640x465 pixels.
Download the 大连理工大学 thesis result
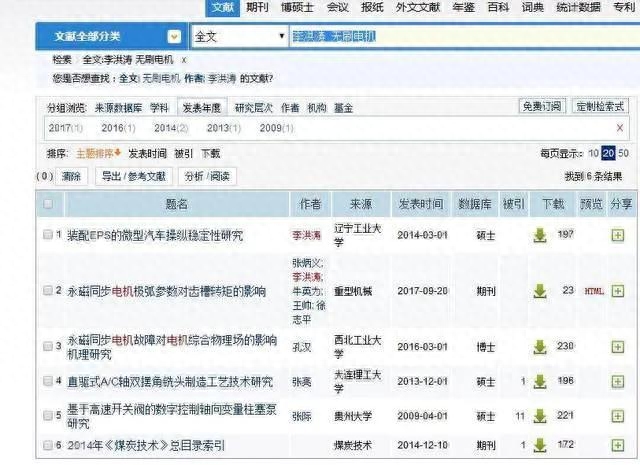click(540, 382)
